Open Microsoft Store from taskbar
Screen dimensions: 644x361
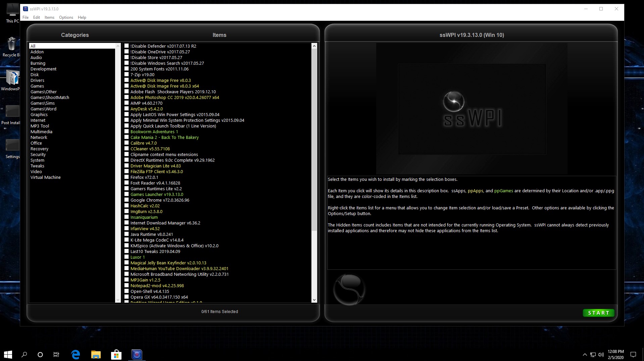point(116,354)
